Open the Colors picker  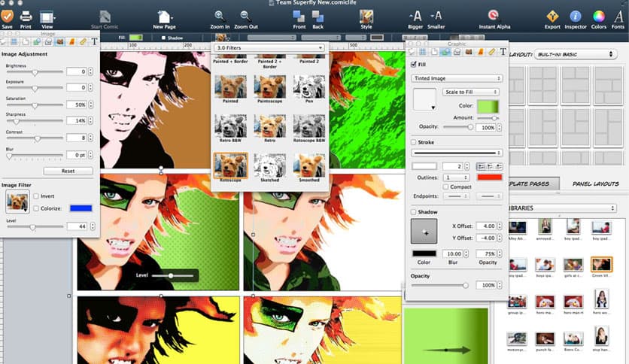point(599,16)
